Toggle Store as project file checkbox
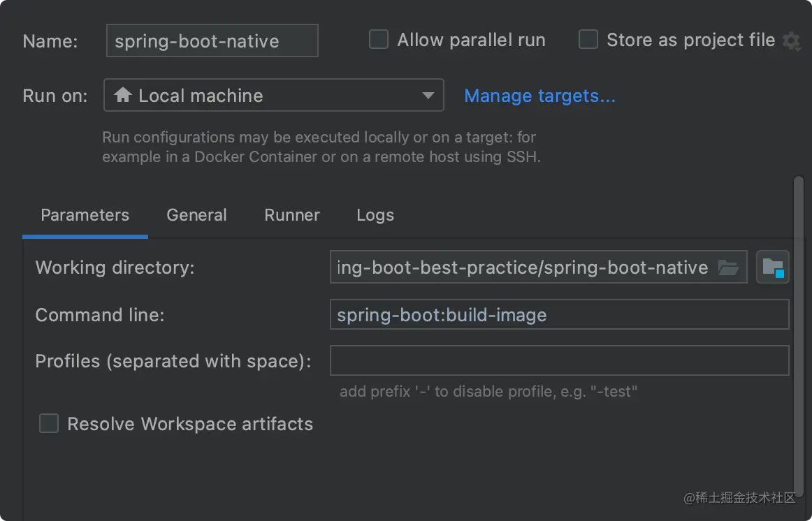Screen dimensions: 812x521 point(588,40)
